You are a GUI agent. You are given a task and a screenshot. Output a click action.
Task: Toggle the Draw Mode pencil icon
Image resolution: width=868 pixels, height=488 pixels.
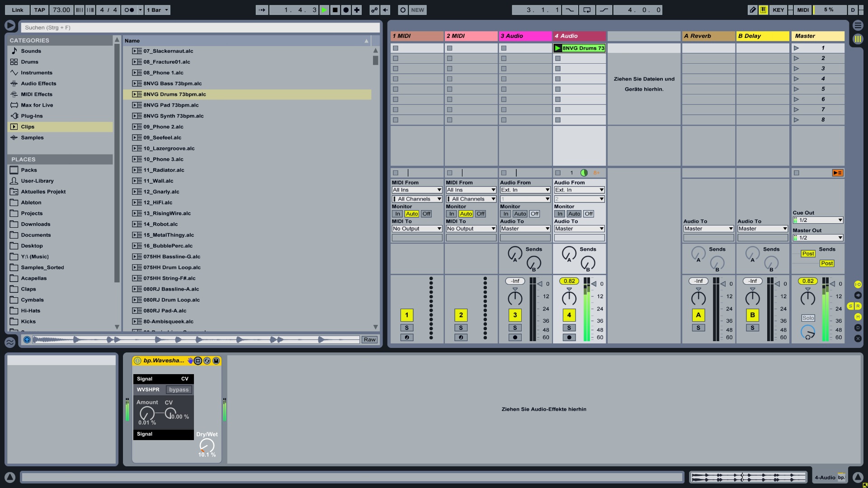pos(752,10)
